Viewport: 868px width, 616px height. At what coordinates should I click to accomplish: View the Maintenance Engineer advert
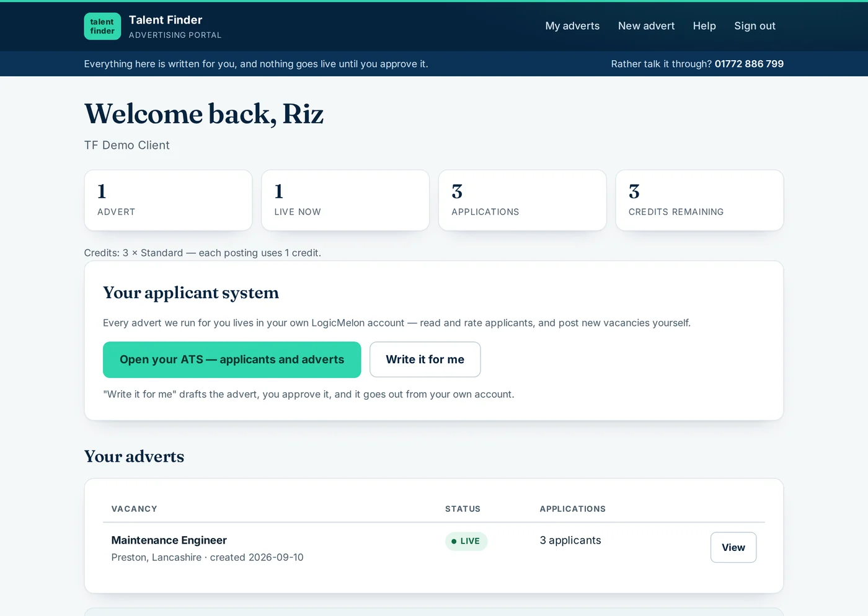(x=733, y=547)
